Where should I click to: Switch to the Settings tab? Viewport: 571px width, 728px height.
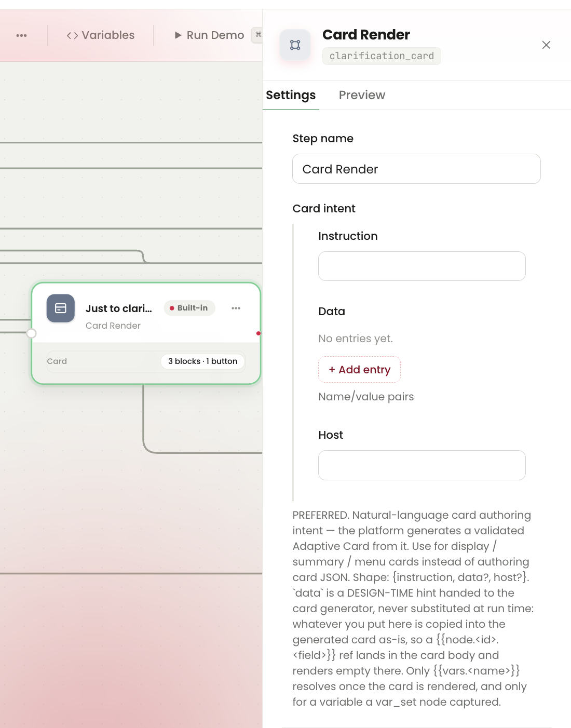click(291, 95)
